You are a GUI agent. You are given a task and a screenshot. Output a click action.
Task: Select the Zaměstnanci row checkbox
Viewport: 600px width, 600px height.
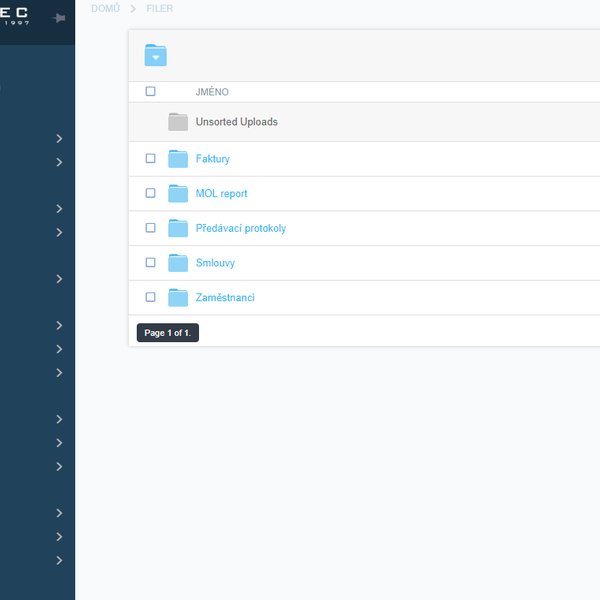(x=150, y=298)
